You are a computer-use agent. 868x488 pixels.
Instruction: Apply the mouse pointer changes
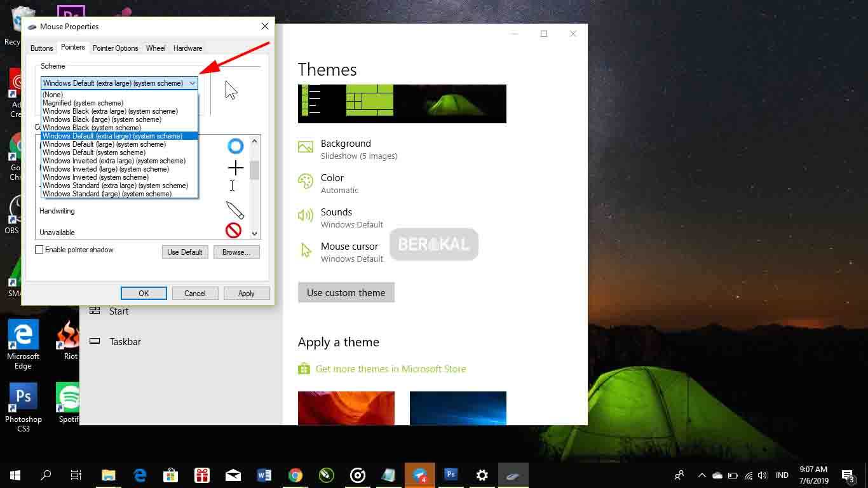[247, 293]
